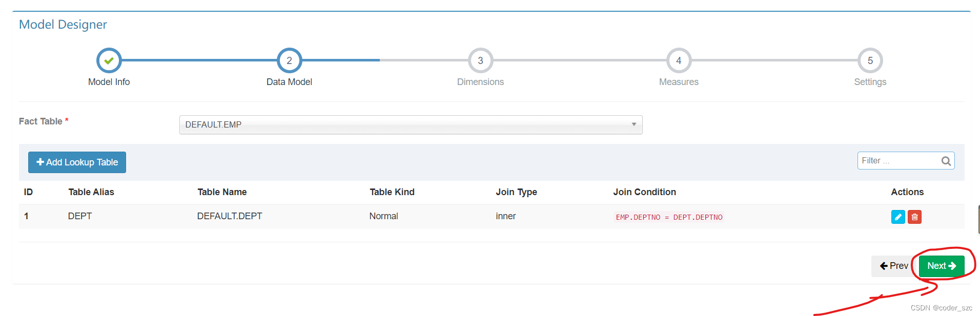Select the Data Model step label

pos(289,82)
